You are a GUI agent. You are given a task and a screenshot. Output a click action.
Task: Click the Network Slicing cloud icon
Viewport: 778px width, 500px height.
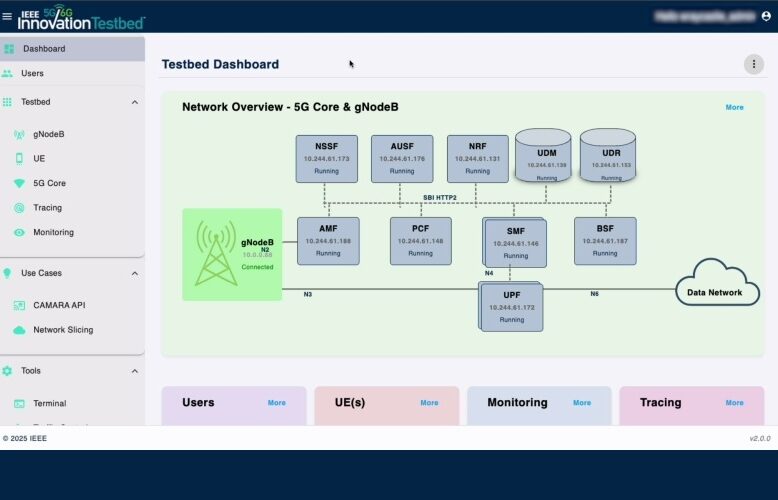pyautogui.click(x=19, y=330)
